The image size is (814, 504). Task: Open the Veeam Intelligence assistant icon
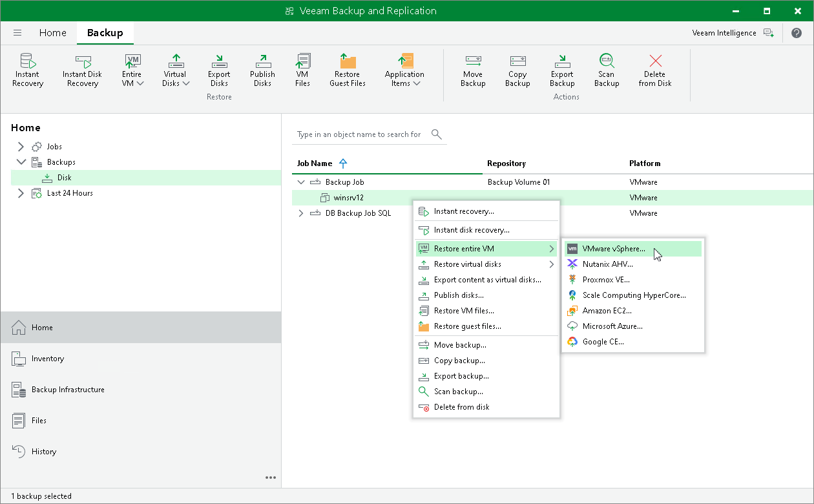(x=768, y=33)
